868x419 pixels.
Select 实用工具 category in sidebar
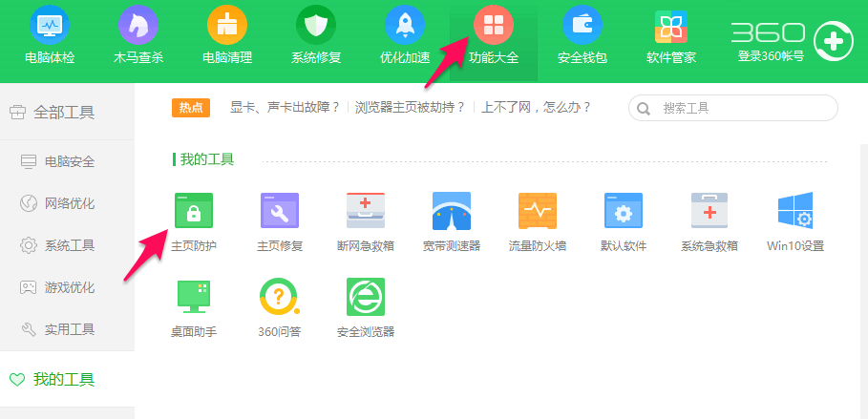point(67,329)
